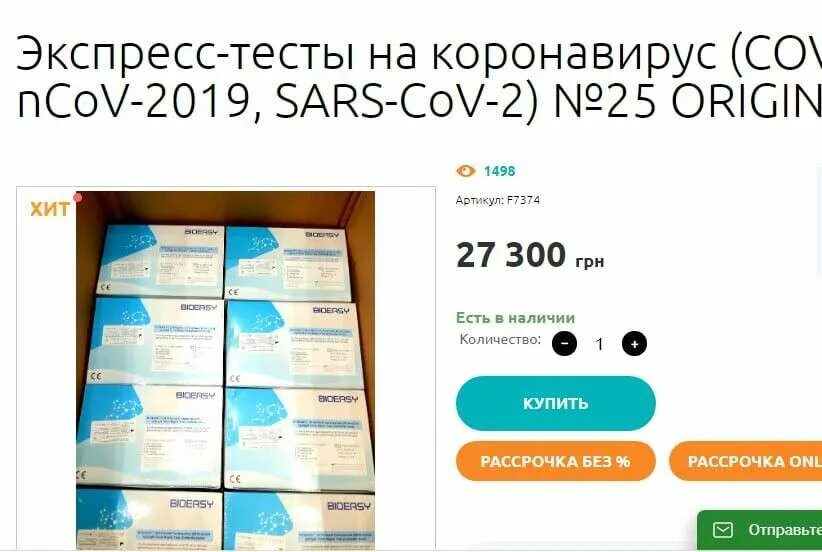Viewport: 822px width, 552px height.
Task: Click the quantity value field
Action: [599, 344]
